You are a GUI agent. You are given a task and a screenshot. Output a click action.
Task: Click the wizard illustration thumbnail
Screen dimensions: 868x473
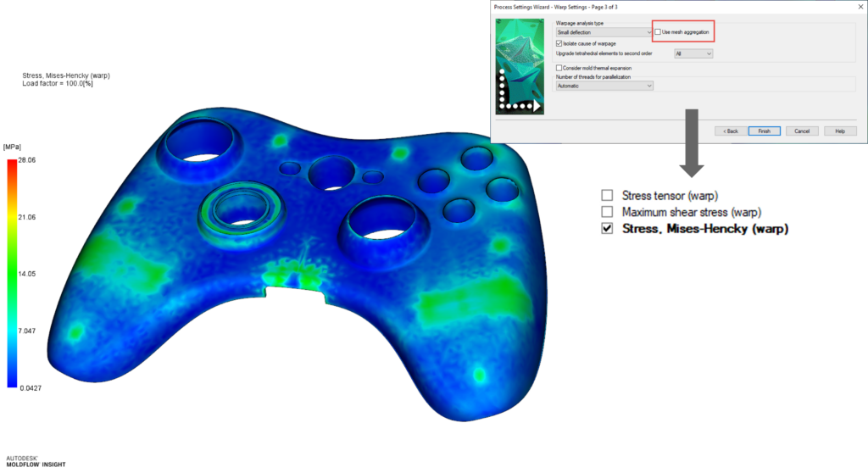pos(520,66)
